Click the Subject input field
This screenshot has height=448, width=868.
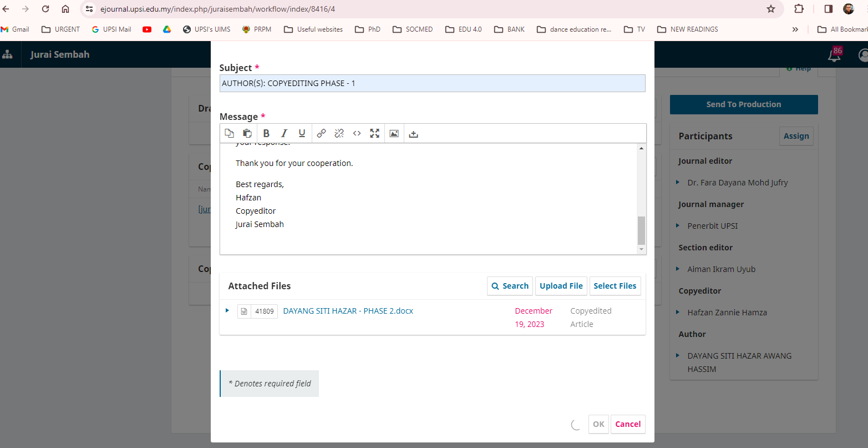(x=432, y=83)
